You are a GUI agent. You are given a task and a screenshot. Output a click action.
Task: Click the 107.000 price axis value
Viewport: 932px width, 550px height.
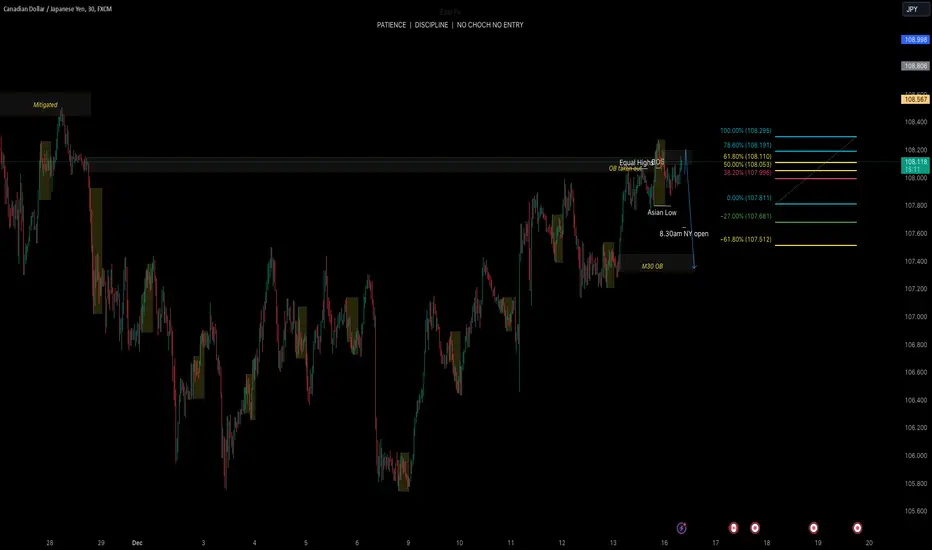(x=915, y=317)
